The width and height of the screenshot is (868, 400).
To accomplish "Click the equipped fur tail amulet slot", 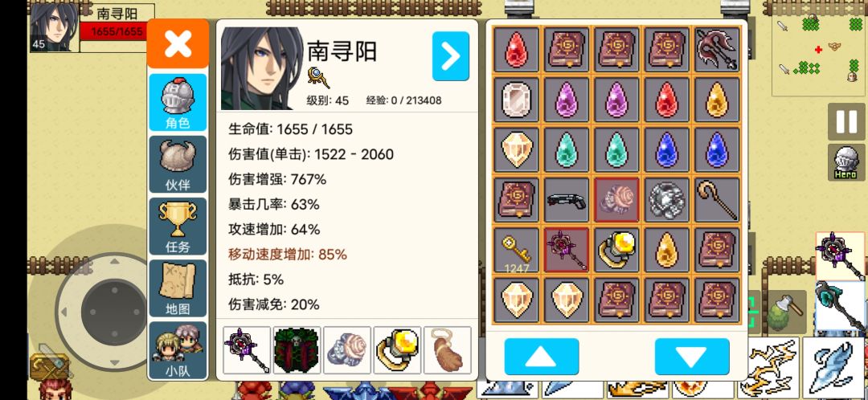I will click(x=448, y=350).
